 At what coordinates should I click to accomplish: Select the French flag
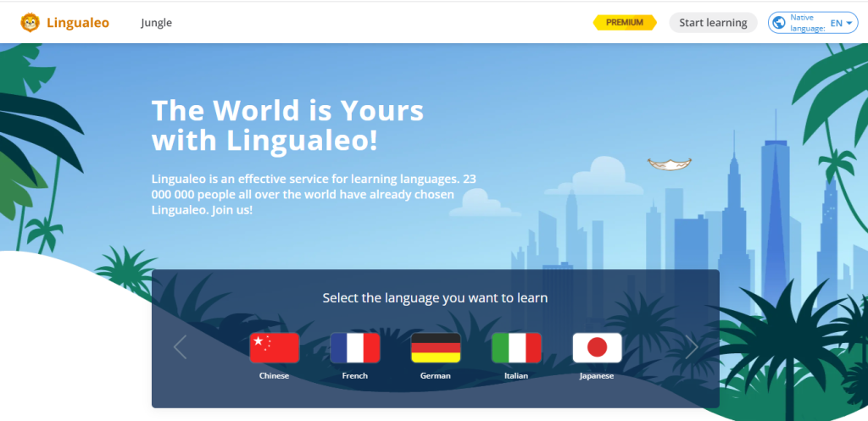click(x=355, y=347)
